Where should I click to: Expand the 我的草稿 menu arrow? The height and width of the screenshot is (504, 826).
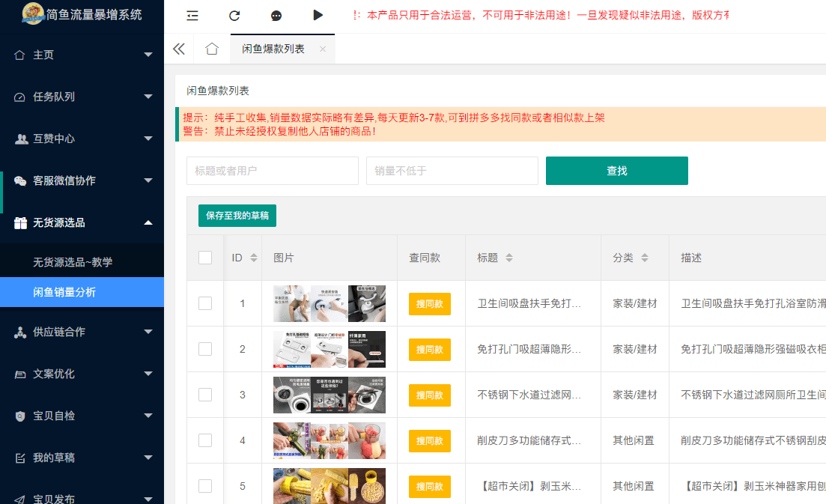point(148,458)
